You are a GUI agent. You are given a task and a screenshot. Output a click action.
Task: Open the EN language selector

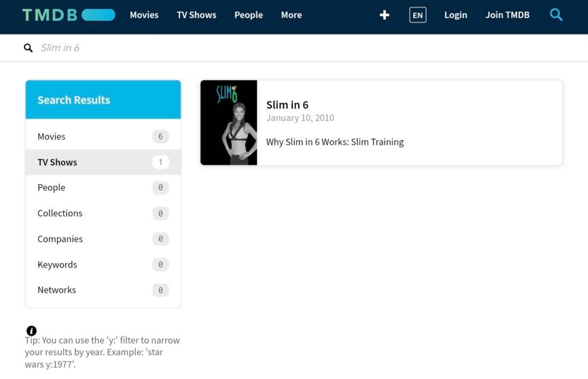[x=418, y=16]
